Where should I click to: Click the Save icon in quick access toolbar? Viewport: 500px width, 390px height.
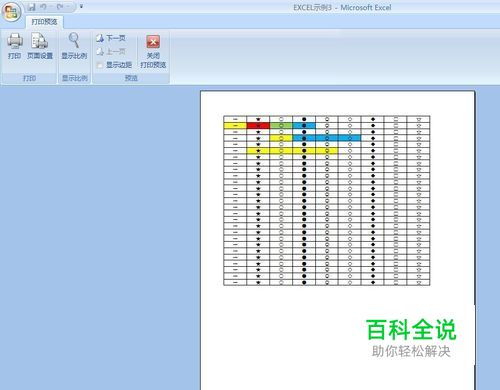(32, 7)
